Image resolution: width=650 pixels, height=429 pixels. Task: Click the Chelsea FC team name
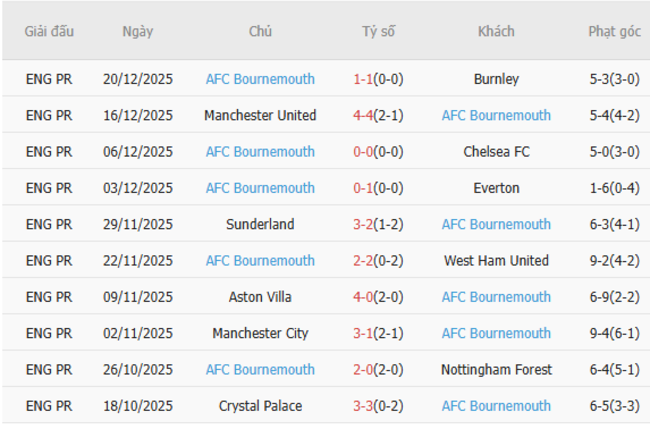point(496,152)
